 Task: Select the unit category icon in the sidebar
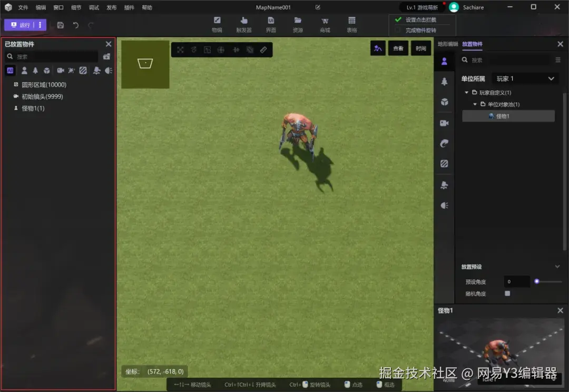tap(444, 61)
